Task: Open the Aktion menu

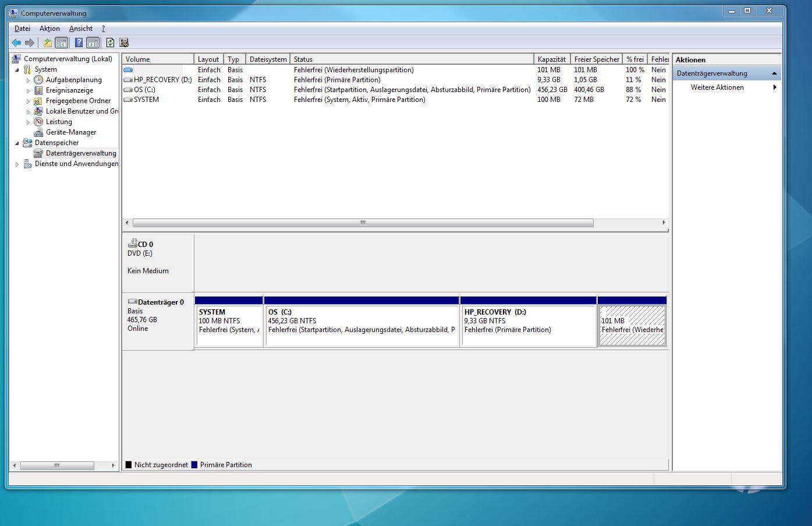Action: tap(49, 29)
